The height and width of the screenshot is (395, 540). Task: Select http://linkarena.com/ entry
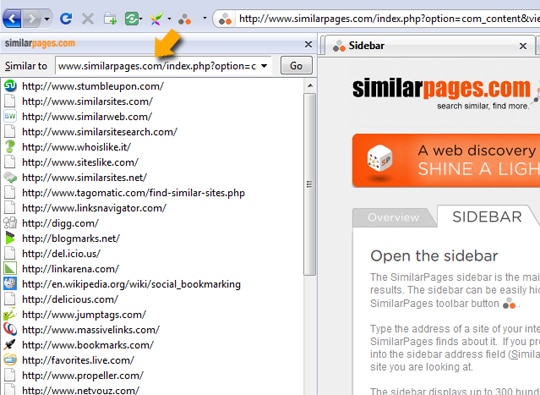point(71,269)
